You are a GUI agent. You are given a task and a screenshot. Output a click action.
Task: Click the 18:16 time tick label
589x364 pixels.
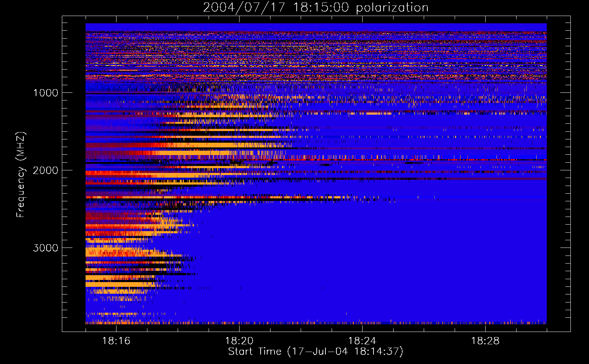coord(116,341)
